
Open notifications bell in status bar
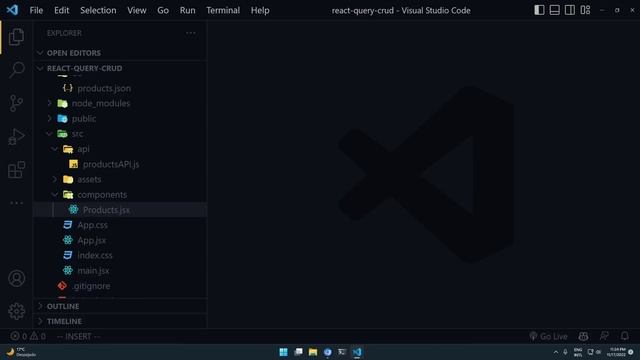[624, 336]
